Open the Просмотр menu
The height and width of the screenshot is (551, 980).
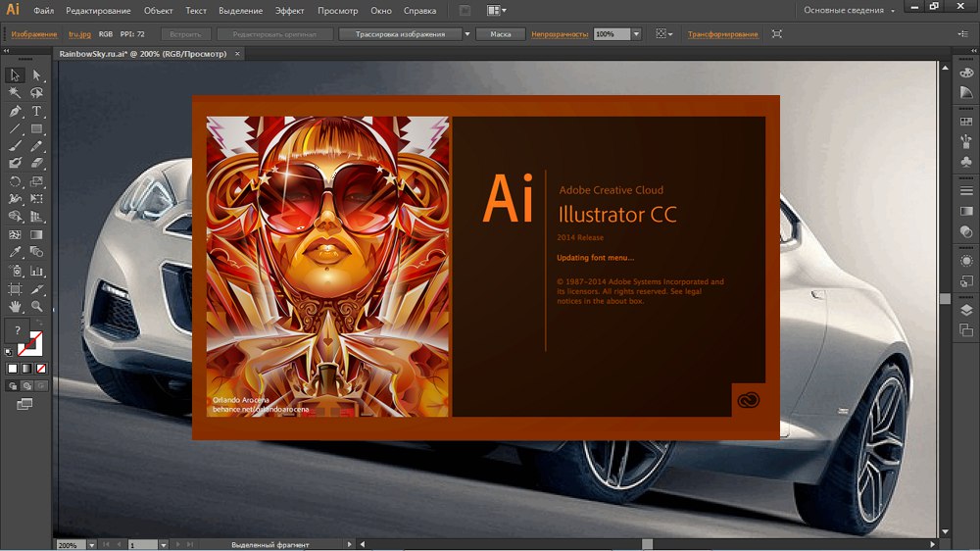pyautogui.click(x=337, y=11)
